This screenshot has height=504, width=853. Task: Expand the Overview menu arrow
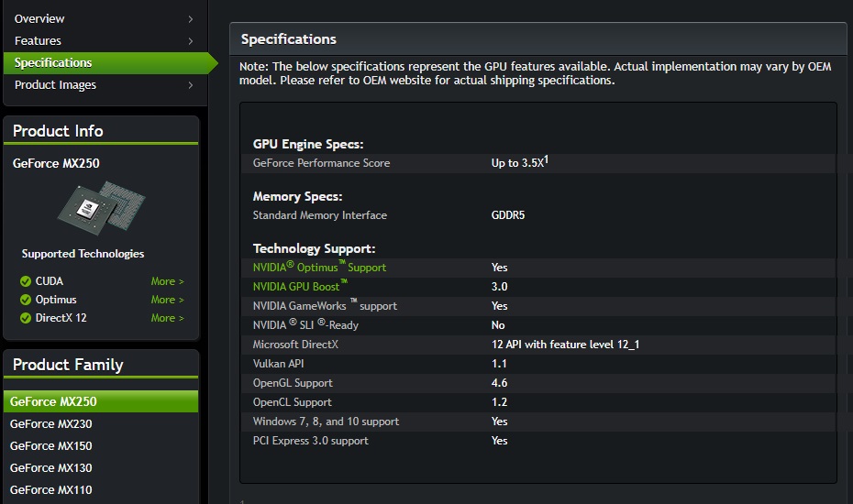coord(191,19)
